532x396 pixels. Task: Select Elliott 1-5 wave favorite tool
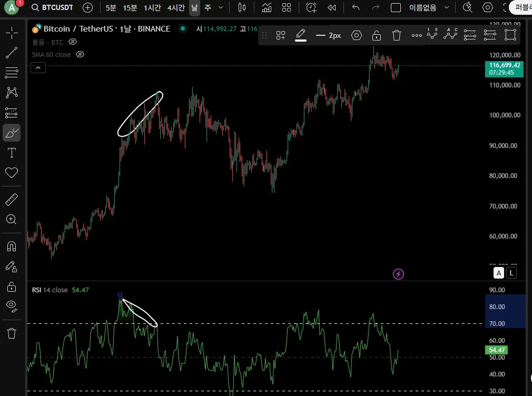click(432, 34)
